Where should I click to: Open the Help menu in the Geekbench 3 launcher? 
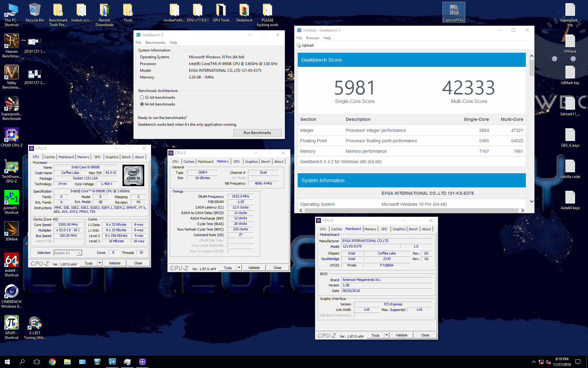pos(173,43)
